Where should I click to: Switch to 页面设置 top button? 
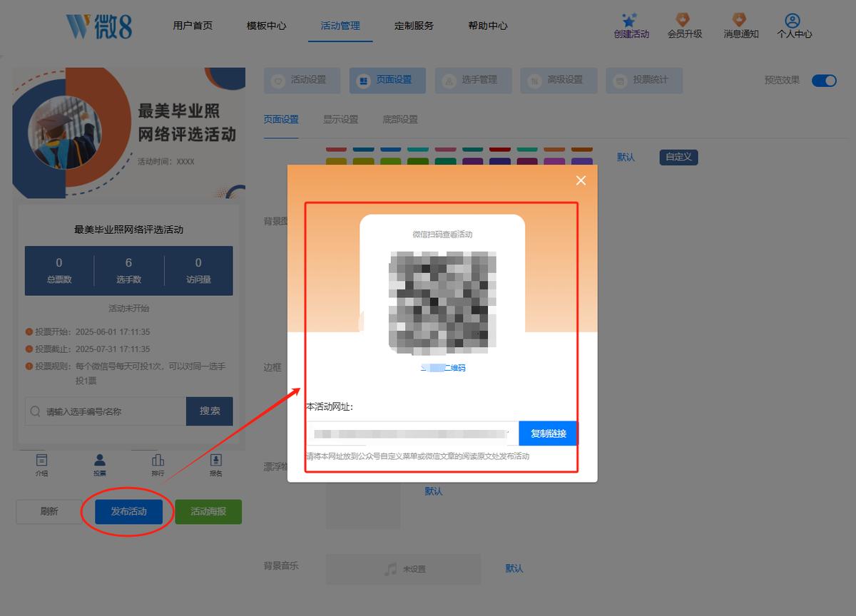(x=387, y=80)
